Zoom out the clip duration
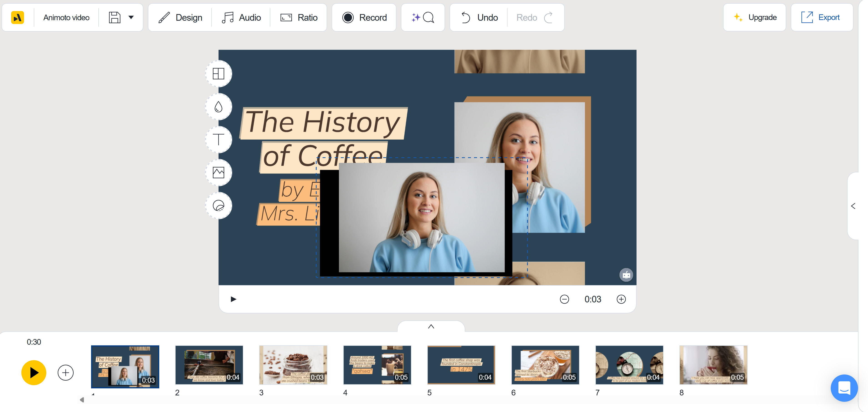The image size is (868, 412). tap(565, 299)
